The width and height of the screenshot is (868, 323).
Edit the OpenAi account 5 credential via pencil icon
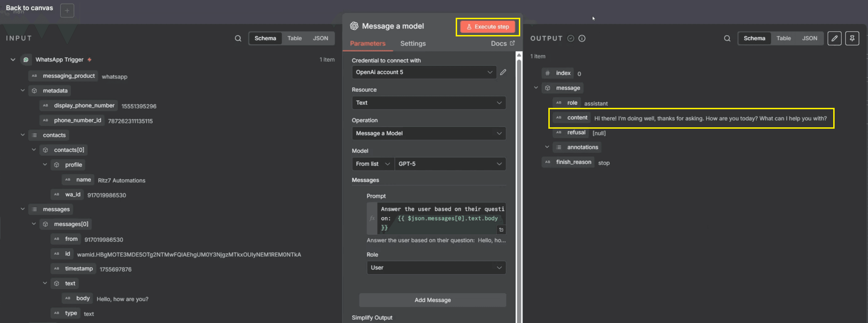[x=504, y=72]
